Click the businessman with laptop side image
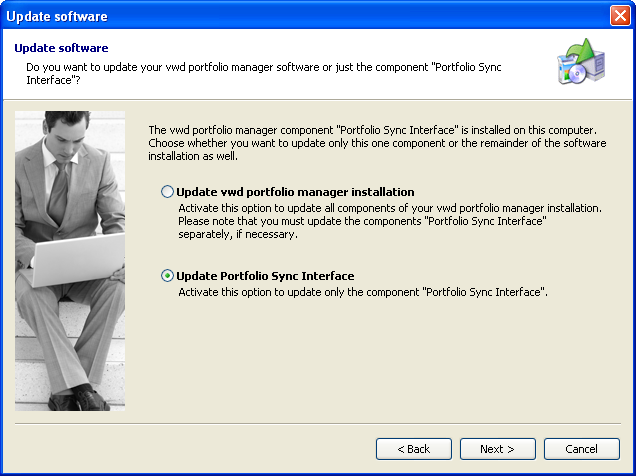 coord(70,260)
